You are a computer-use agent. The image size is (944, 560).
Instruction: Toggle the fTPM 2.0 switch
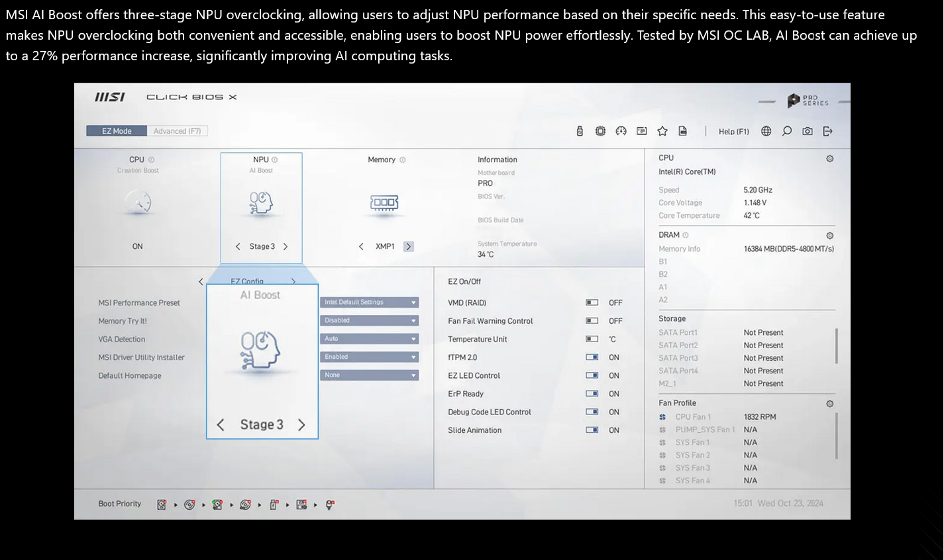tap(592, 357)
